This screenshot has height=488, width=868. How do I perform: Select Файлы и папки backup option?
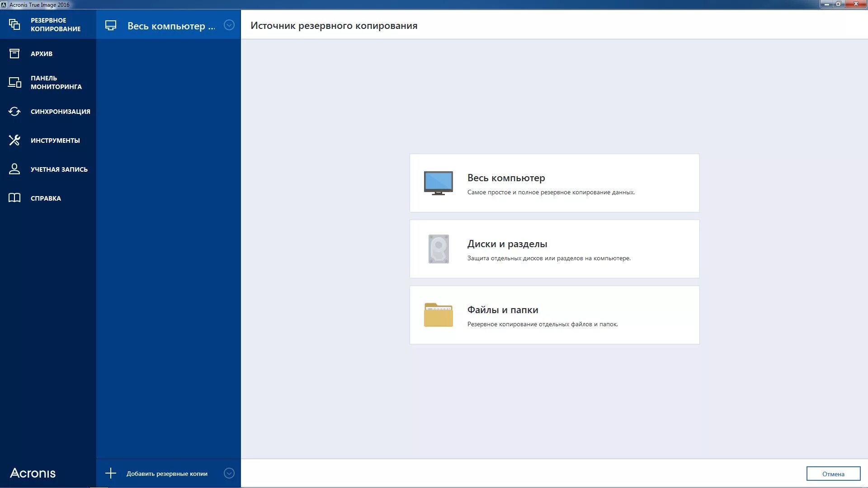click(x=554, y=315)
